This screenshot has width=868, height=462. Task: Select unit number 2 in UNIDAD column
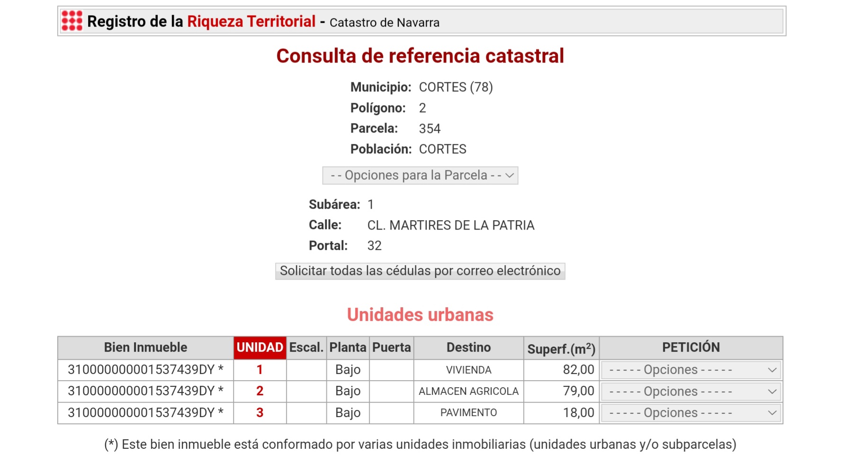(260, 391)
